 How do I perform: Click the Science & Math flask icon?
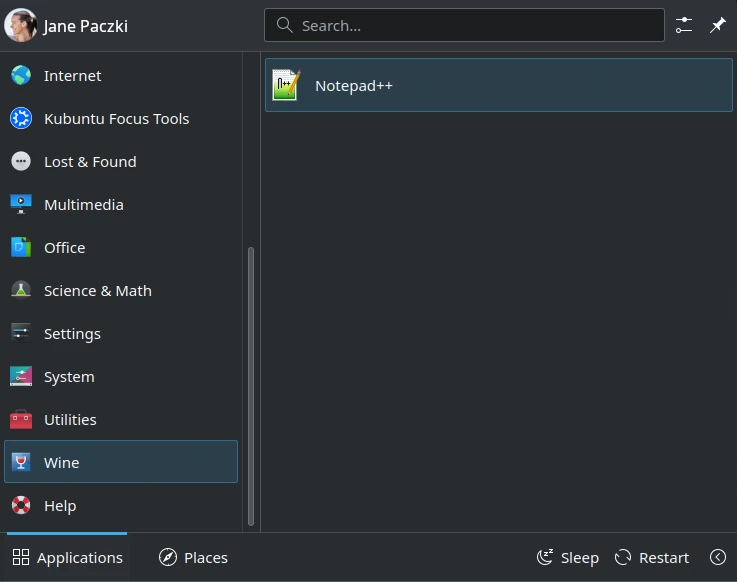(x=21, y=291)
